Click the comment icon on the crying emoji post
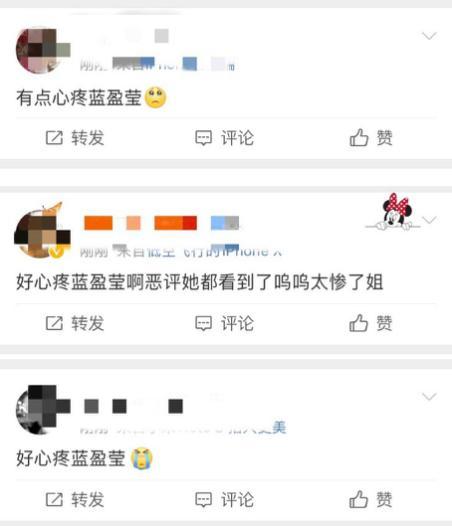This screenshot has width=452, height=526. (203, 499)
